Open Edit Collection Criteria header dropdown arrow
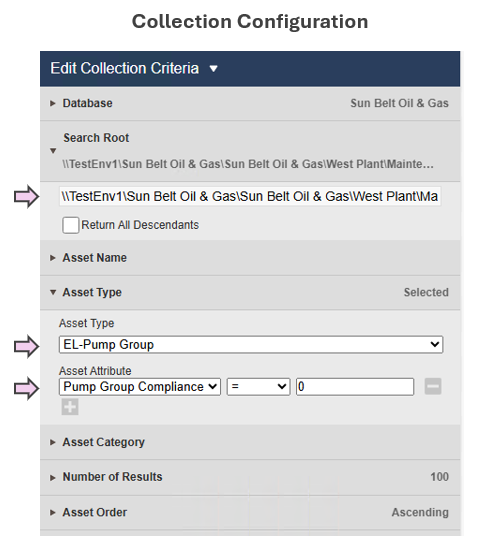The height and width of the screenshot is (546, 478). (x=213, y=69)
